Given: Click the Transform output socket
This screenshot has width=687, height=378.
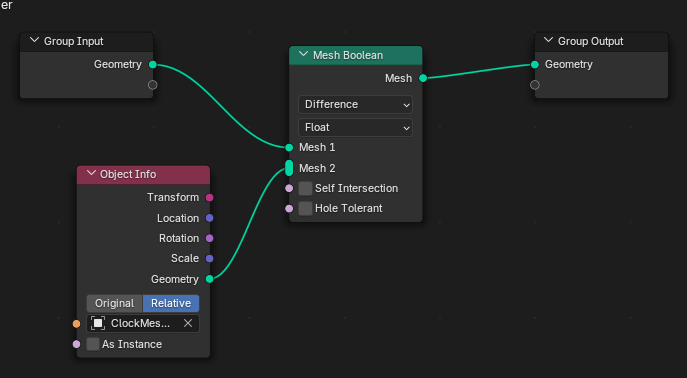Looking at the screenshot, I should (209, 198).
